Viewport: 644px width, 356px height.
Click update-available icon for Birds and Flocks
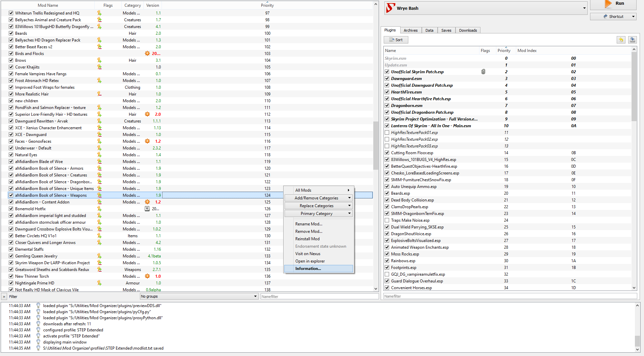pos(147,53)
